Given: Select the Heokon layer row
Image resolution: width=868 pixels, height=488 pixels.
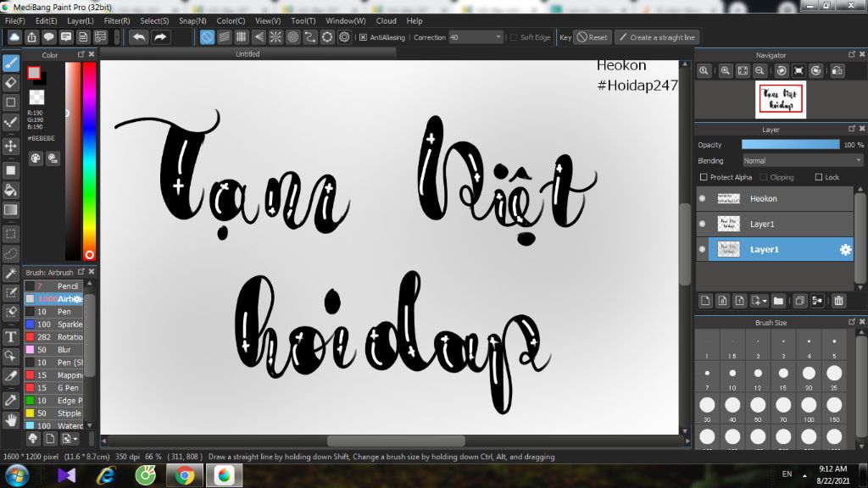Looking at the screenshot, I should [775, 198].
